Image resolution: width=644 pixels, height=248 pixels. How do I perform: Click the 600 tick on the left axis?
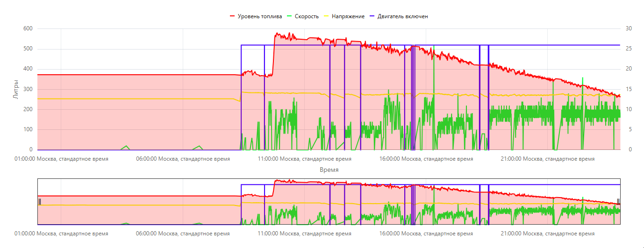(28, 28)
